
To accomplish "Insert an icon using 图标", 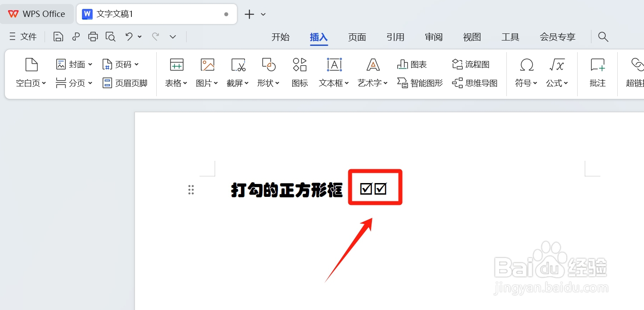I will 299,72.
